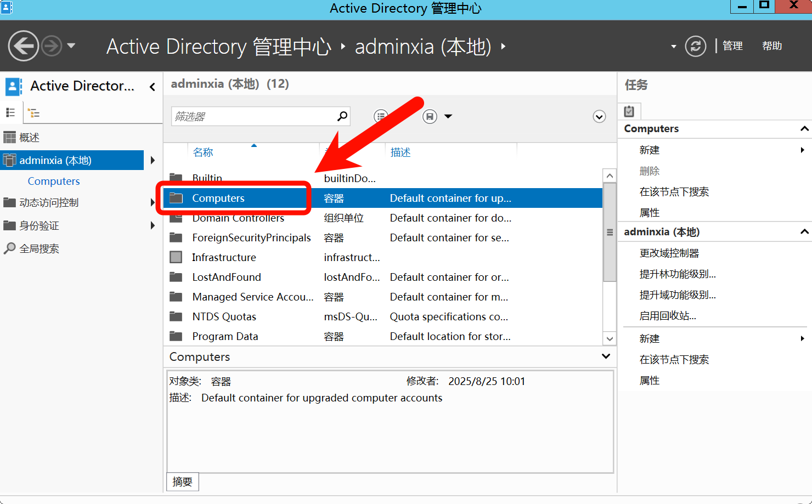This screenshot has height=504, width=812.
Task: Click the refresh icon in header
Action: click(695, 46)
